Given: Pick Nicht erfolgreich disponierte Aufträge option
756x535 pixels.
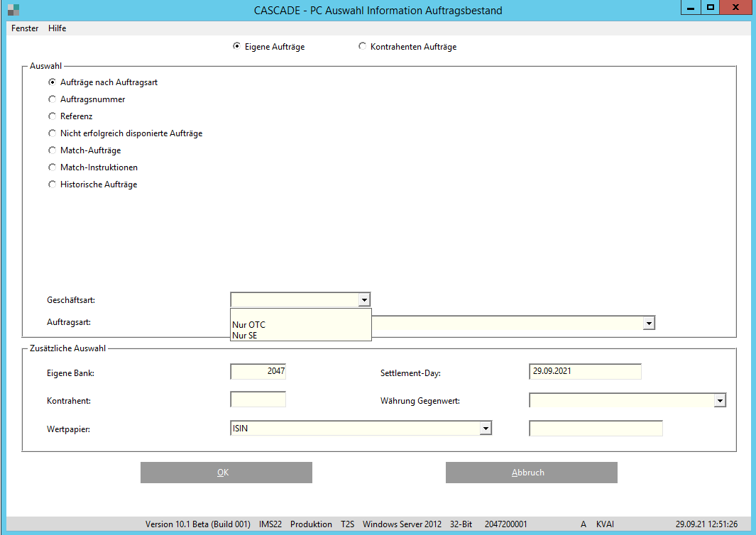Looking at the screenshot, I should (x=52, y=133).
